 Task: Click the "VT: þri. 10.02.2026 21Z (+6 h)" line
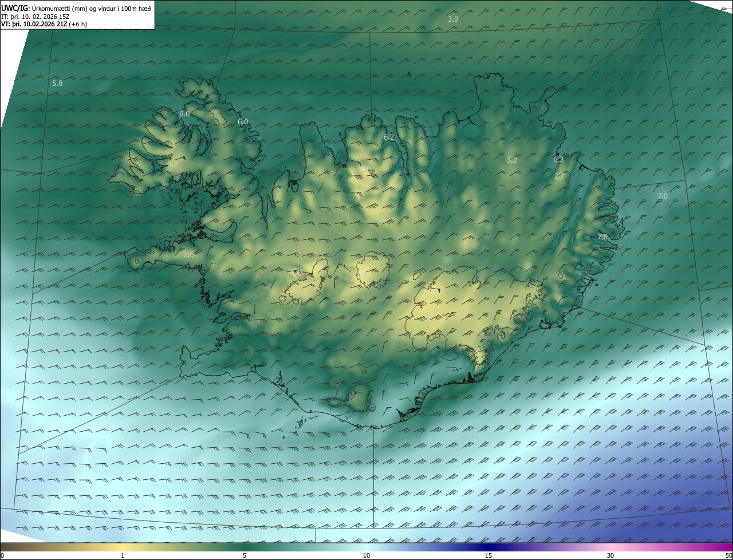44,24
